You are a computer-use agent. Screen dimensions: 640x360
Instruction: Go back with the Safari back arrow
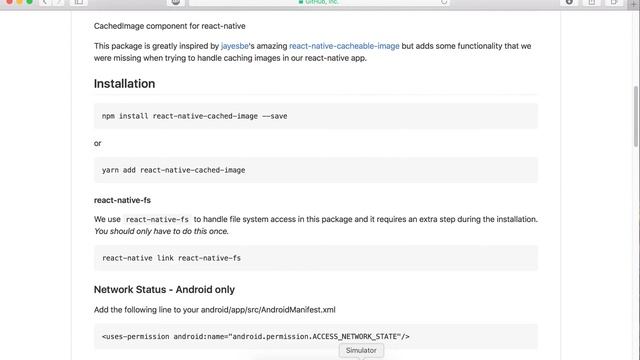click(x=45, y=2)
